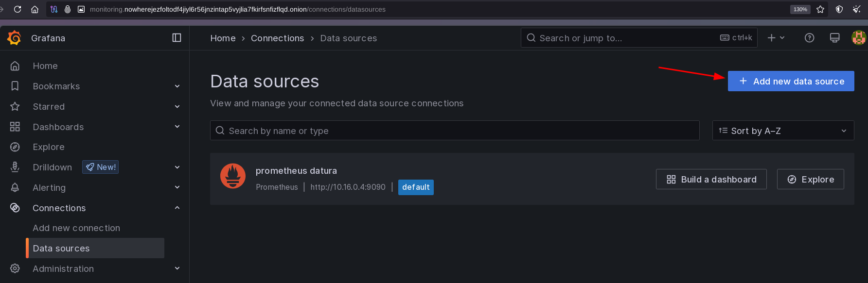
Task: Open Add new connection menu item
Action: tap(76, 228)
